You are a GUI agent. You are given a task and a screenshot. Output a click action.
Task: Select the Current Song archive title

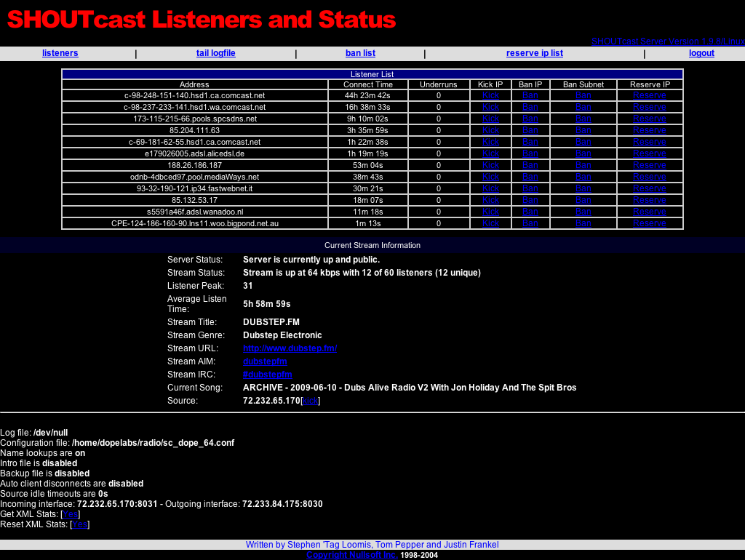(x=410, y=388)
